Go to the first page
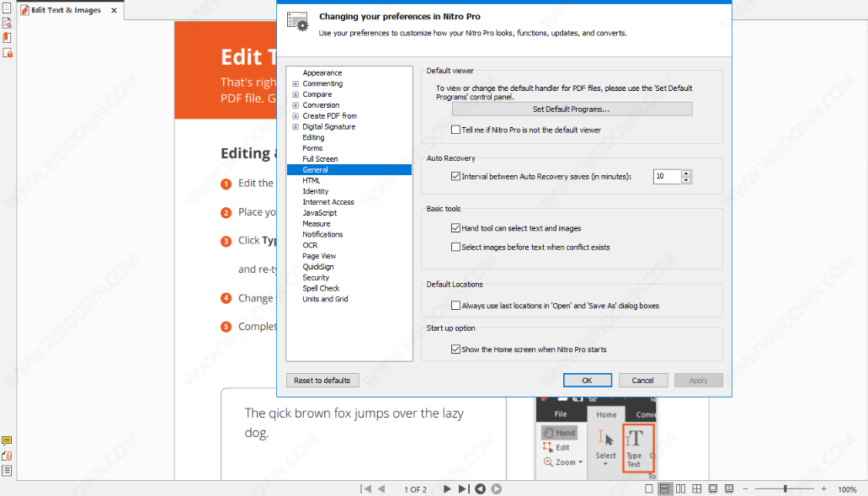This screenshot has height=496, width=868. click(x=365, y=488)
